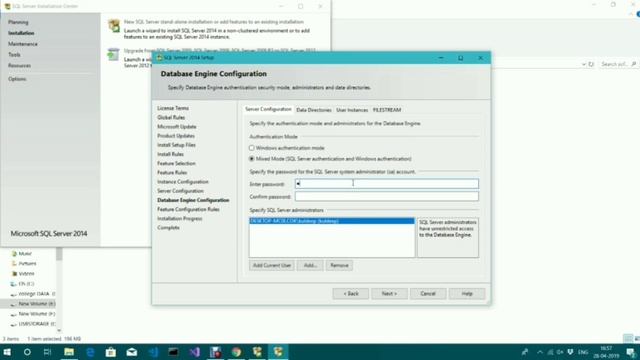Viewport: 640px width, 360px height.
Task: Focus the Enter password field
Action: click(387, 184)
